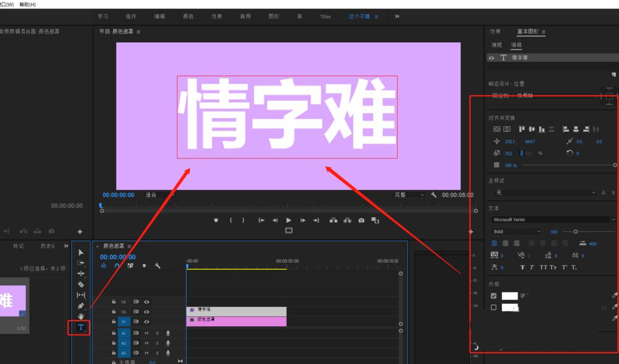Solo audio track A2

(x=157, y=343)
